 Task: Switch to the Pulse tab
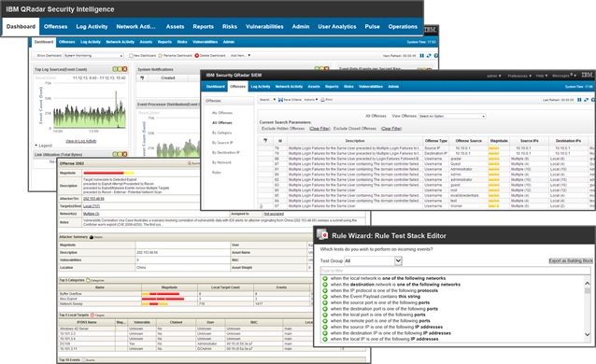pyautogui.click(x=372, y=26)
